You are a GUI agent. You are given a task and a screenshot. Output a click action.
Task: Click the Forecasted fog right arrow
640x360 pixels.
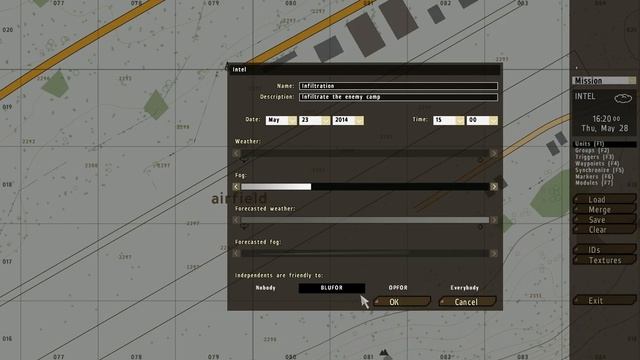tap(493, 253)
